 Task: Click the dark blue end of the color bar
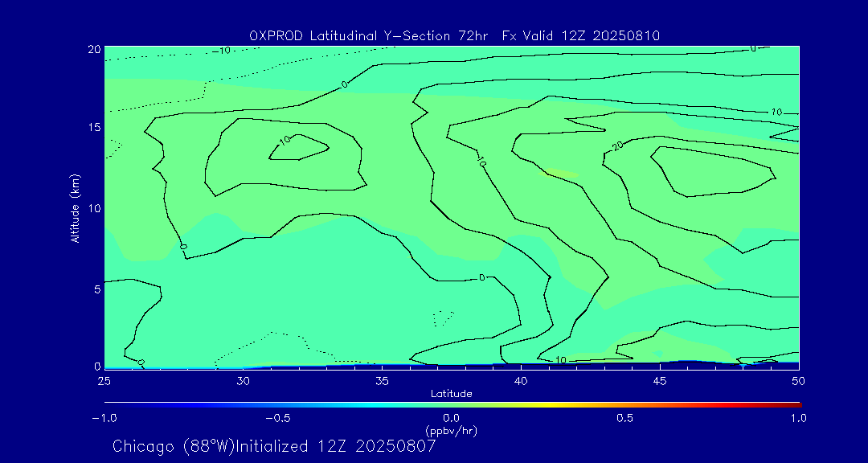(x=108, y=404)
